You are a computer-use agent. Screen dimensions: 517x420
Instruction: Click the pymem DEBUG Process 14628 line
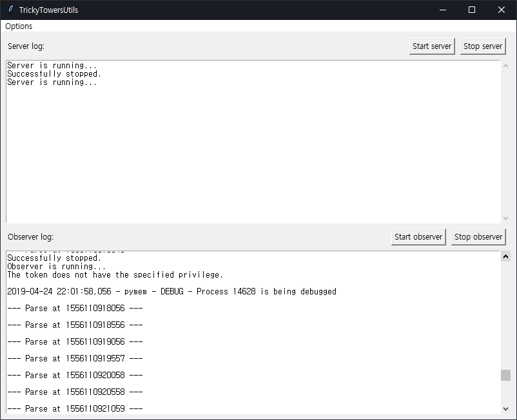click(x=171, y=292)
